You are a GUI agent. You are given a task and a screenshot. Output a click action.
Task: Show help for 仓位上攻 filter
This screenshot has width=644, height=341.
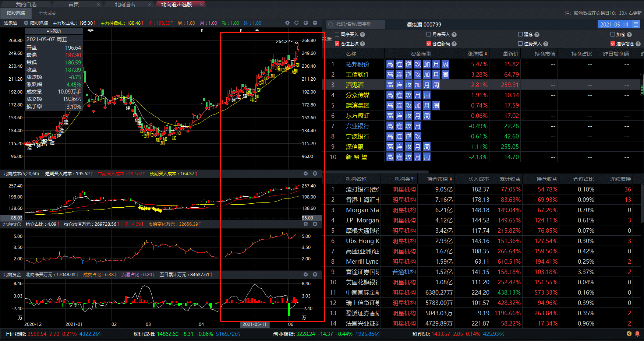point(362,44)
